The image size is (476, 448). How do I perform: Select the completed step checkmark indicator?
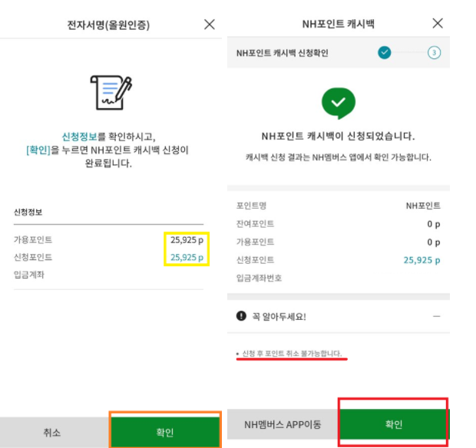[385, 52]
